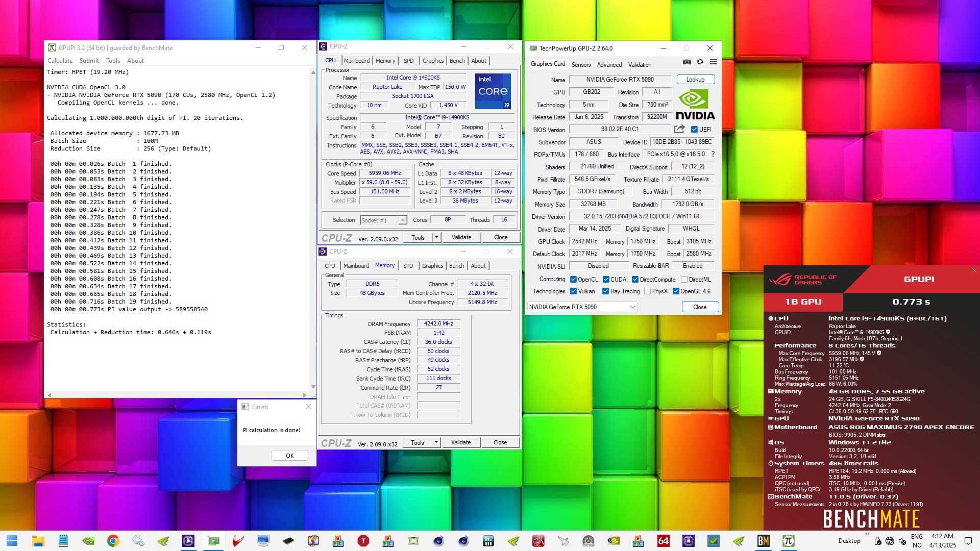Click the muted volume tray icon
Image resolution: width=980 pixels, height=551 pixels.
tap(902, 541)
